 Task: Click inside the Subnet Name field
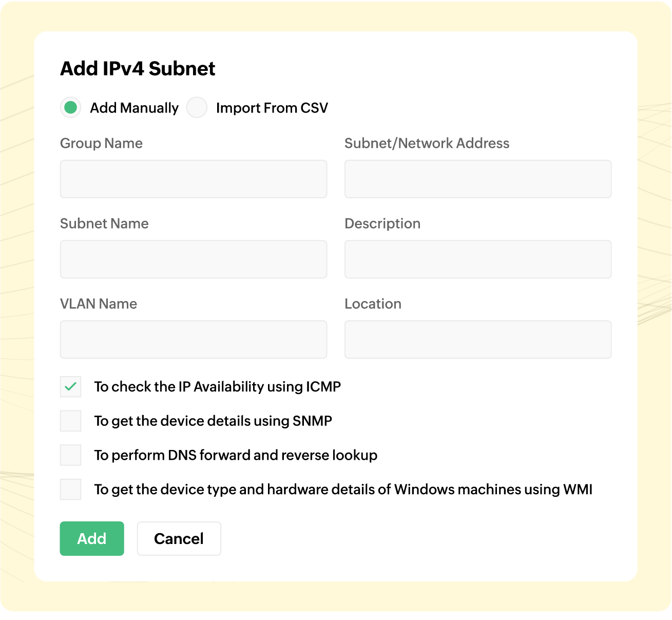tap(194, 259)
